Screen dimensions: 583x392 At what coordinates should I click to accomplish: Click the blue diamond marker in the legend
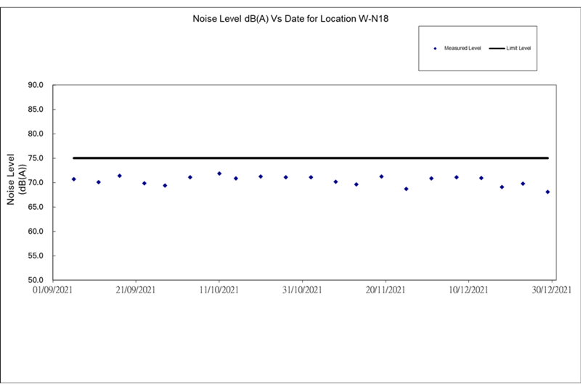coord(436,48)
